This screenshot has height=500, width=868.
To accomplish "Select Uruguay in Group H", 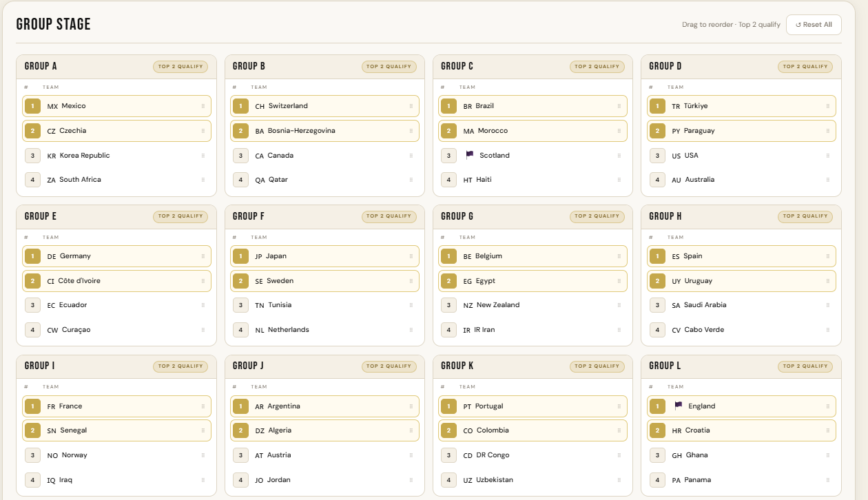I will pos(741,281).
